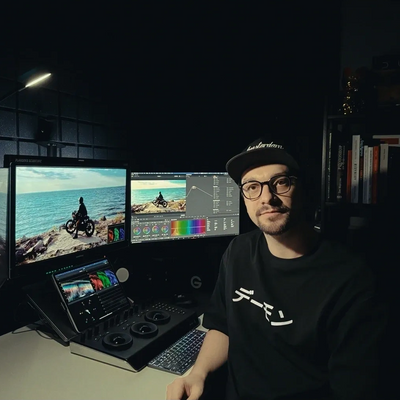The height and width of the screenshot is (400, 400).
Task: Click the title bar of the center monitor app
Action: pyautogui.click(x=179, y=173)
